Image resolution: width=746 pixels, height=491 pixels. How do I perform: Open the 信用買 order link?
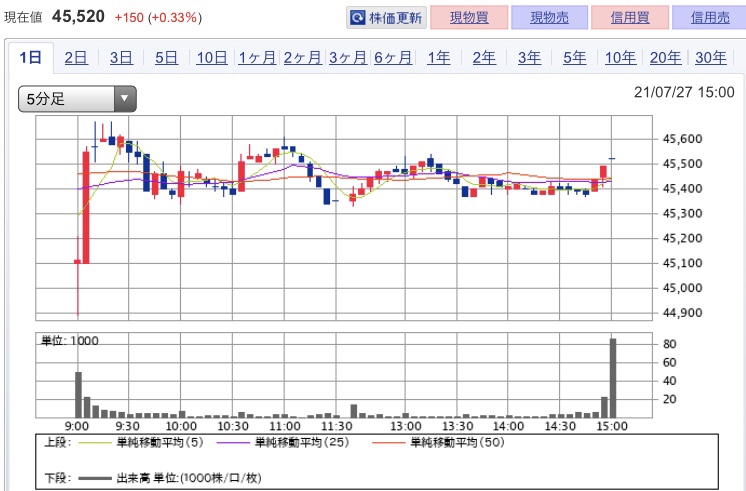click(x=630, y=18)
